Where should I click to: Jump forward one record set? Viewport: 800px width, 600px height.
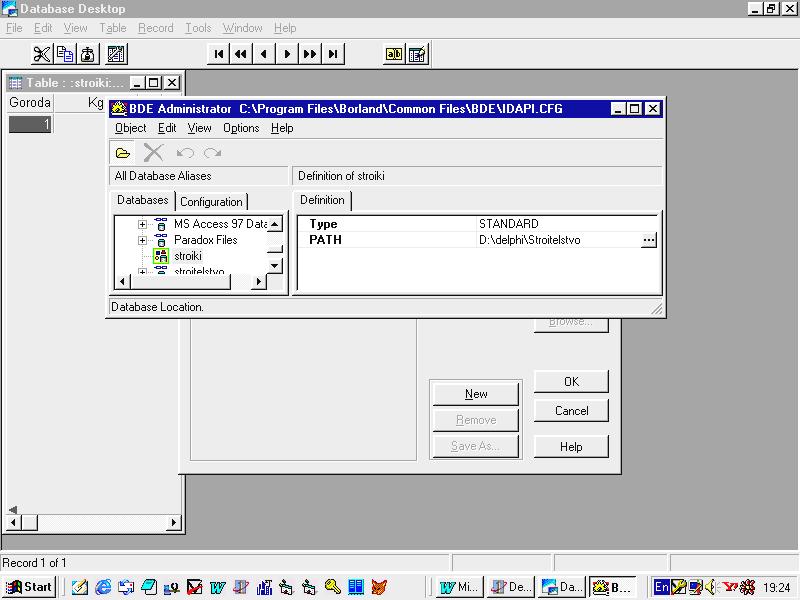pos(310,54)
